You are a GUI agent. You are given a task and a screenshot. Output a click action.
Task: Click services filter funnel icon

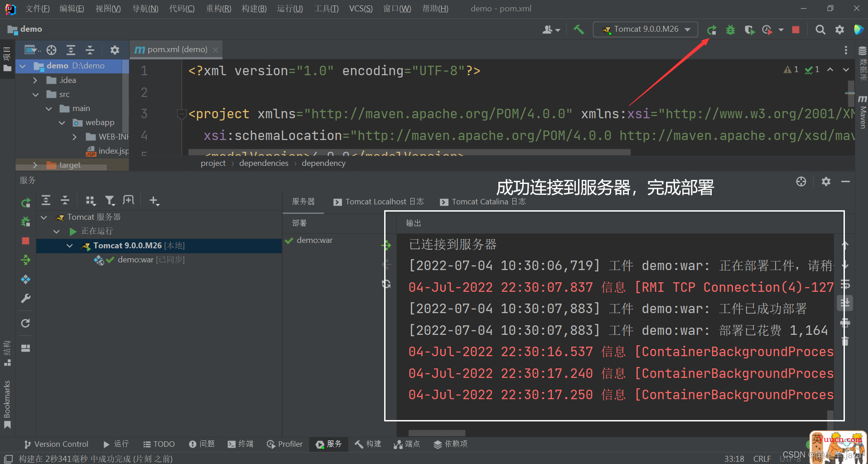click(x=110, y=200)
